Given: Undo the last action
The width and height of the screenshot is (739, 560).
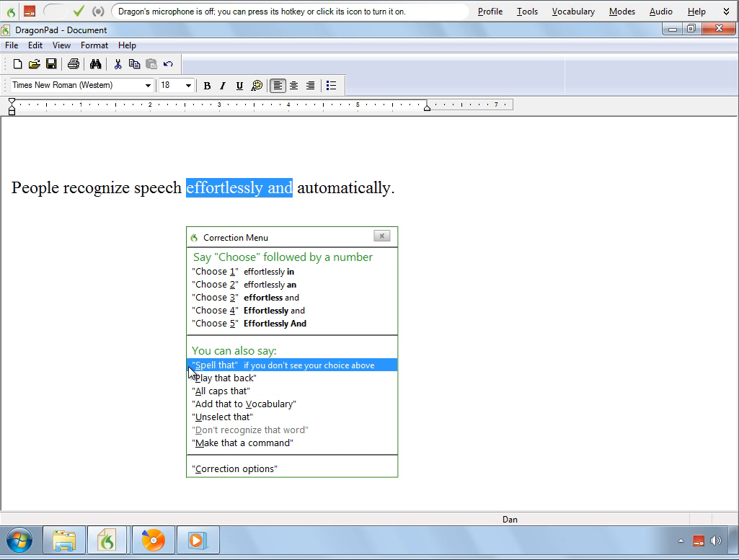Looking at the screenshot, I should point(168,63).
